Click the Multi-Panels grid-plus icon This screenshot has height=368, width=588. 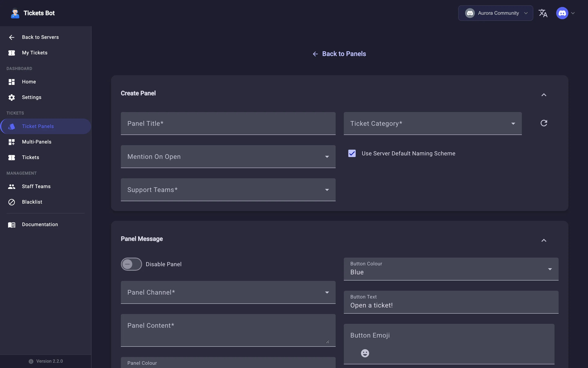(x=12, y=142)
